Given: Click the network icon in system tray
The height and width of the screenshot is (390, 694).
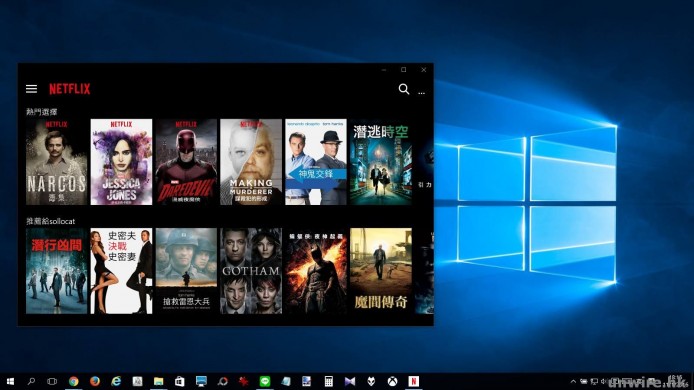Looking at the screenshot, I should click(x=594, y=381).
